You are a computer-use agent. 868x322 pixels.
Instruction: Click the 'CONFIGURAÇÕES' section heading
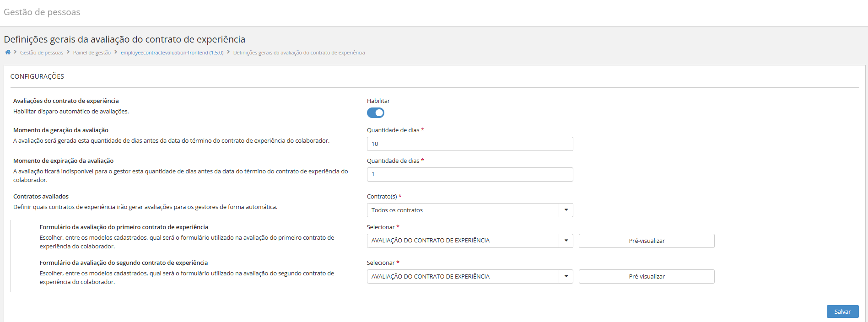point(37,76)
